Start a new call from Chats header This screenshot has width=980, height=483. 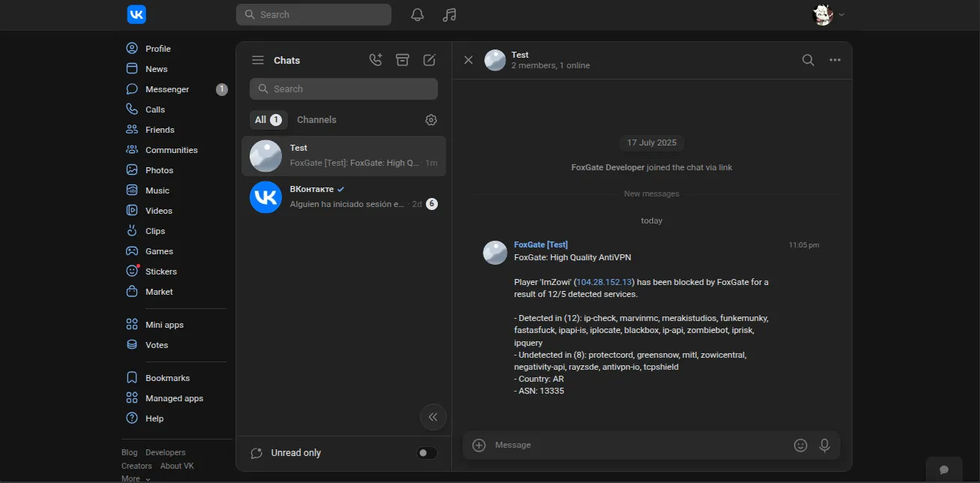(376, 60)
